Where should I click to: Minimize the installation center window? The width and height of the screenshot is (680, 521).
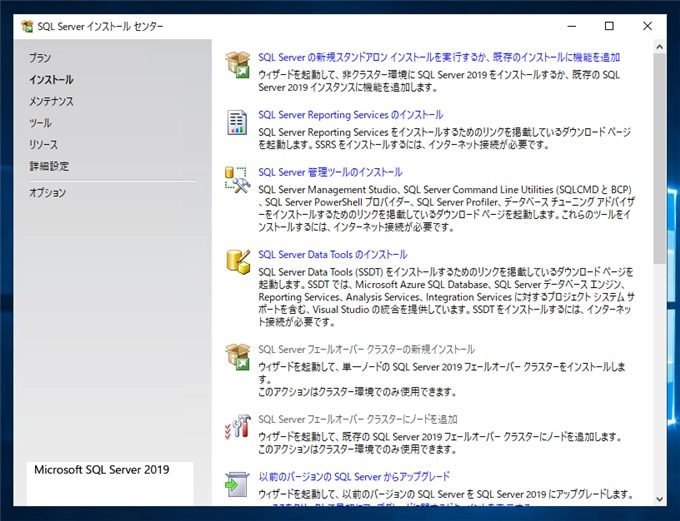(572, 26)
